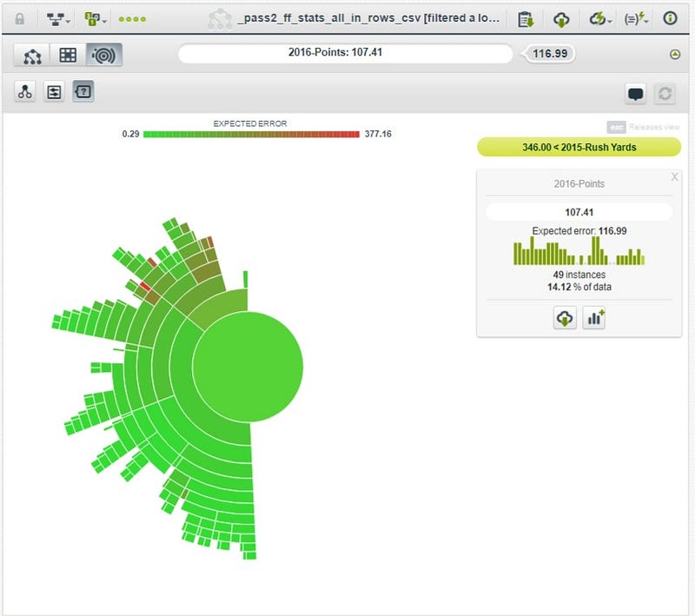The height and width of the screenshot is (616, 695).
Task: Open the cloud one-click actions dropdown
Action: pos(600,19)
